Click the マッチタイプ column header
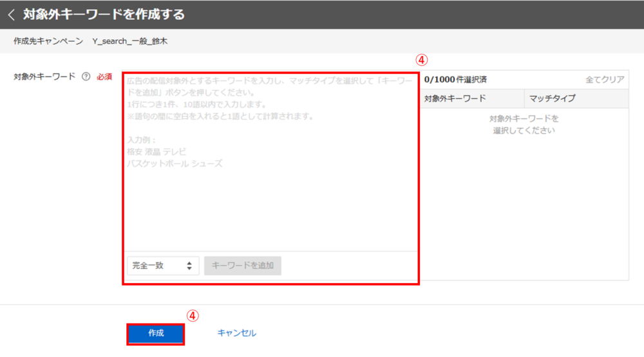Screen dimensions: 644x357 click(552, 98)
